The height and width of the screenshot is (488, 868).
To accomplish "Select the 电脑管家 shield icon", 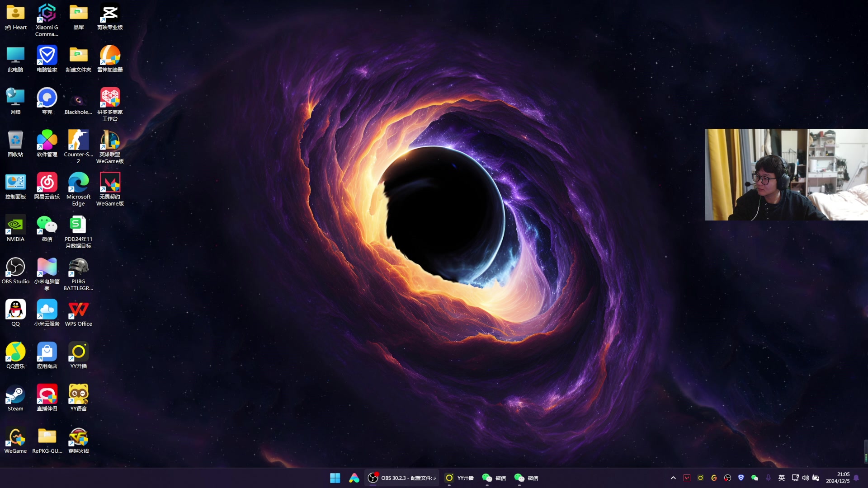I will 47,59.
